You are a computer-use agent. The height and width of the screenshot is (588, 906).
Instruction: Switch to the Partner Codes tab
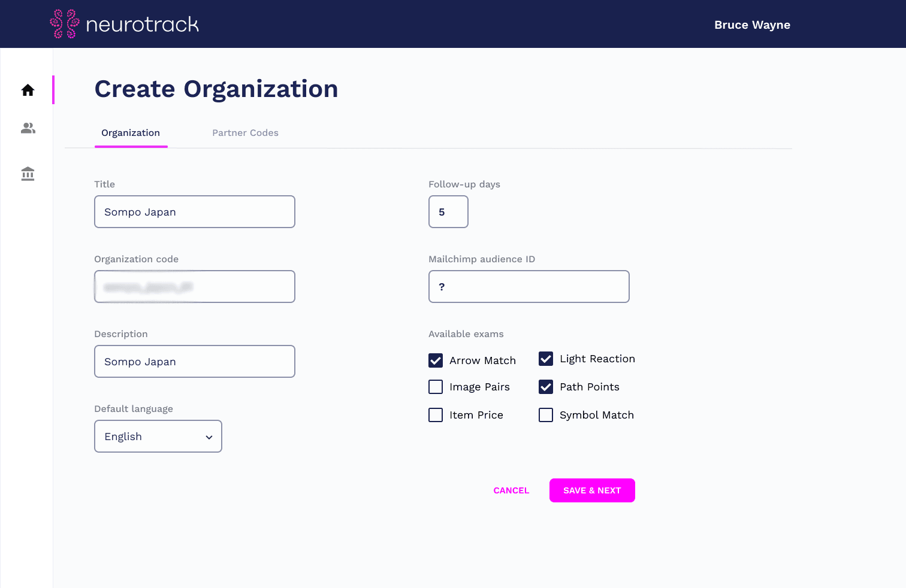tap(245, 132)
